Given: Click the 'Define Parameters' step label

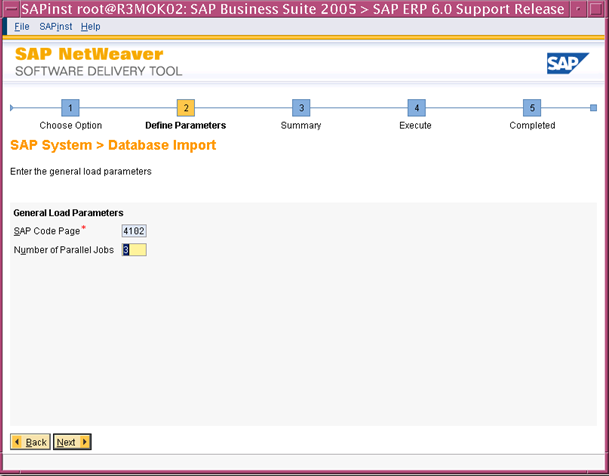Looking at the screenshot, I should pyautogui.click(x=186, y=125).
